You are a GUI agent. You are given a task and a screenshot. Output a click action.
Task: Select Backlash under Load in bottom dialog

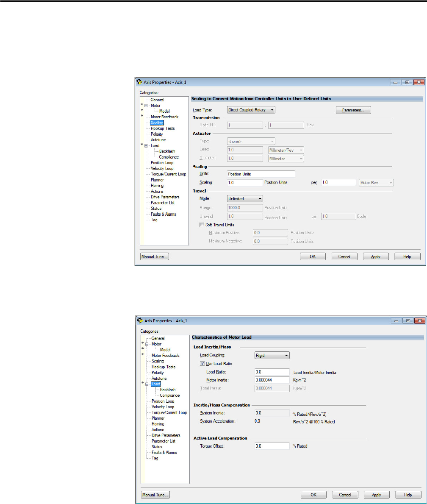pos(167,390)
